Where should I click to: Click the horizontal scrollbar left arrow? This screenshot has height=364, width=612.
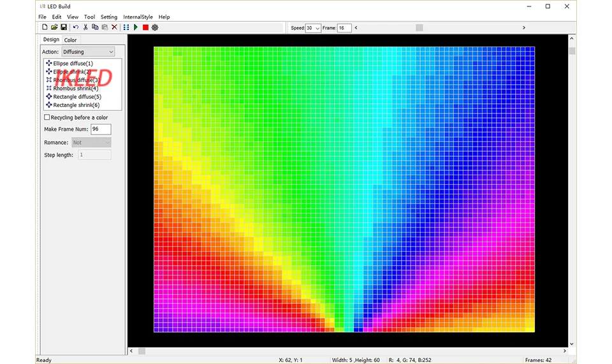coord(131,351)
